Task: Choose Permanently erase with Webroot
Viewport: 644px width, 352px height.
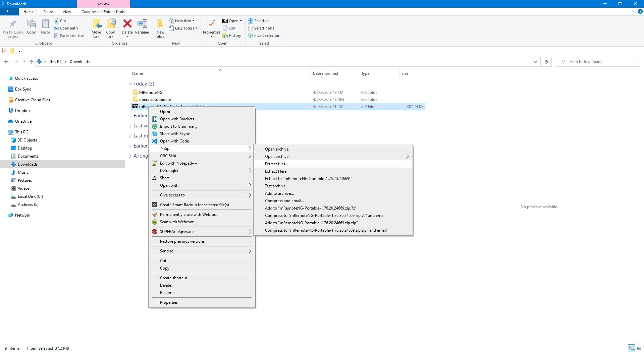Action: point(189,215)
